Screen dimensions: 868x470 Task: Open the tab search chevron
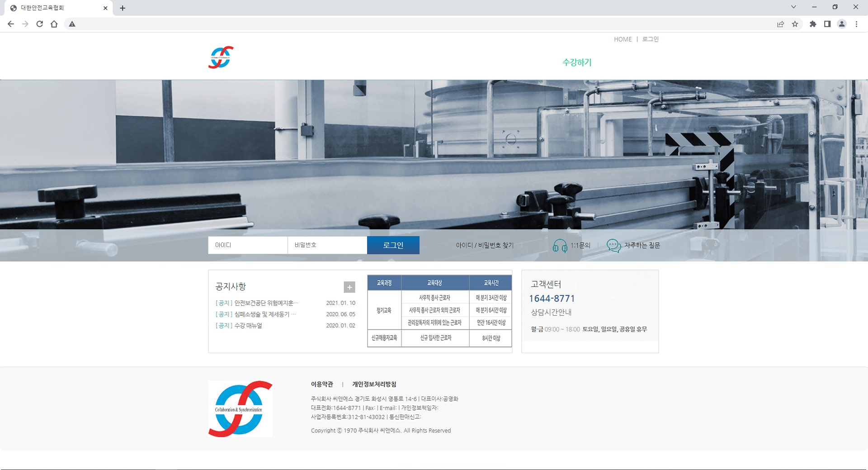pos(793,7)
